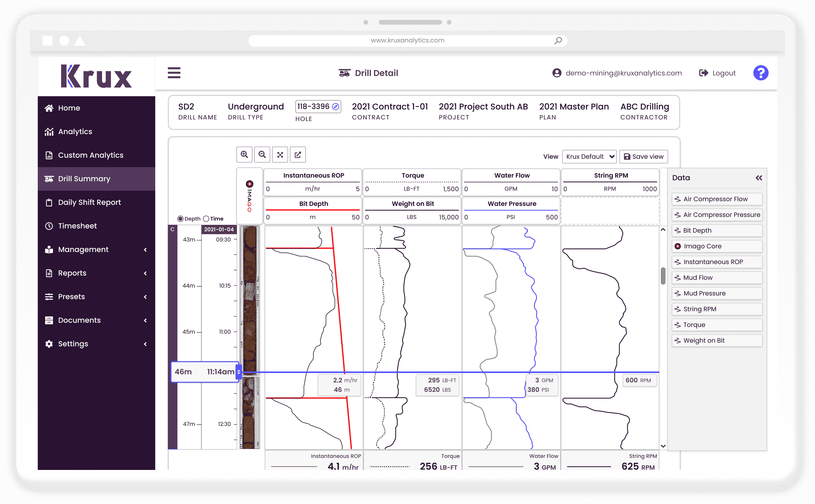Select the zoom in tool on the chart

point(244,154)
